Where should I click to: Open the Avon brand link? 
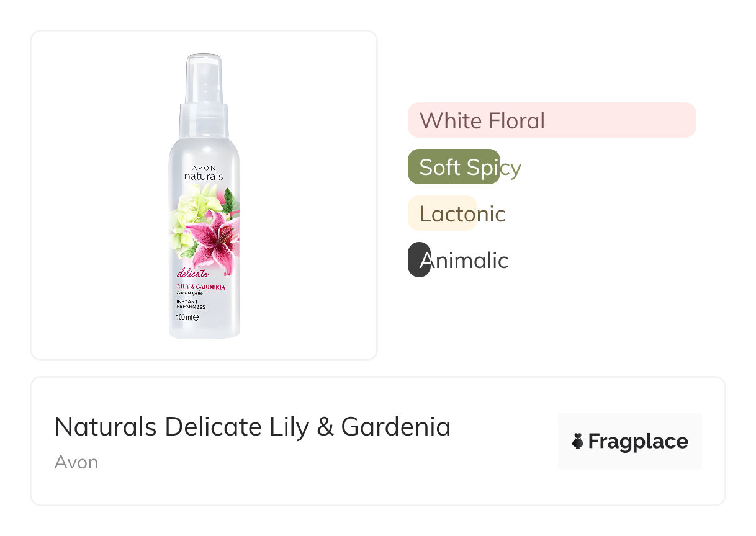pyautogui.click(x=76, y=462)
